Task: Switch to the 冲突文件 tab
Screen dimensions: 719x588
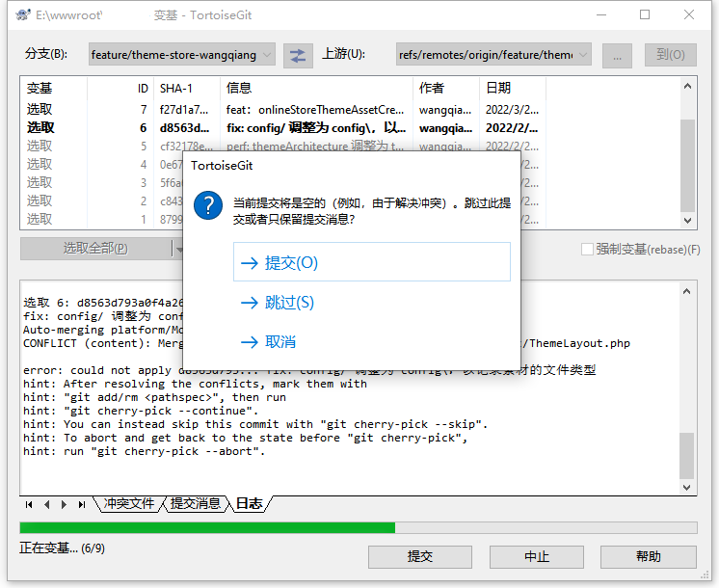Action: coord(129,503)
